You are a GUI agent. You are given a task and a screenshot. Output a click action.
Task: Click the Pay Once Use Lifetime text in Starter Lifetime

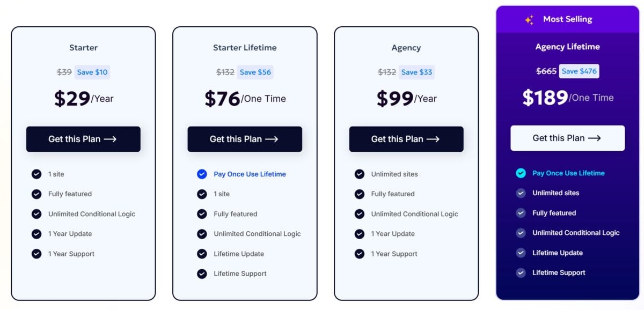click(x=250, y=174)
